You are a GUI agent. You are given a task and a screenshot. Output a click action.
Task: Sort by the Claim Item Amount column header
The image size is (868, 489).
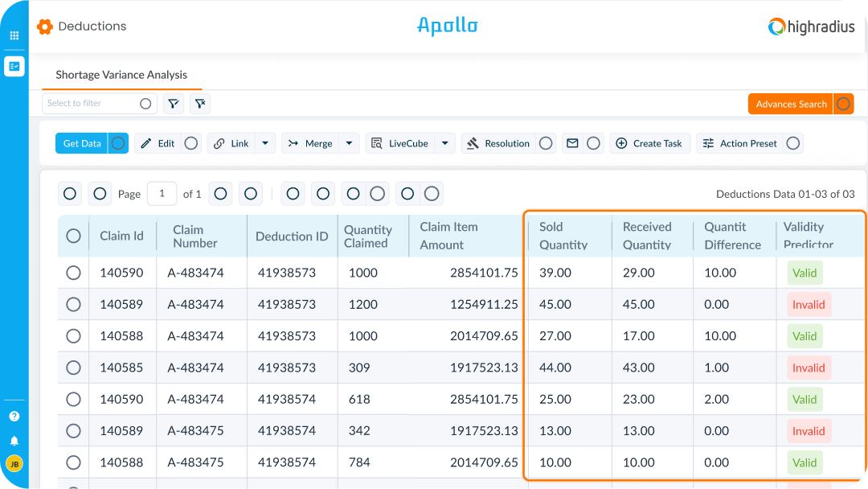448,236
